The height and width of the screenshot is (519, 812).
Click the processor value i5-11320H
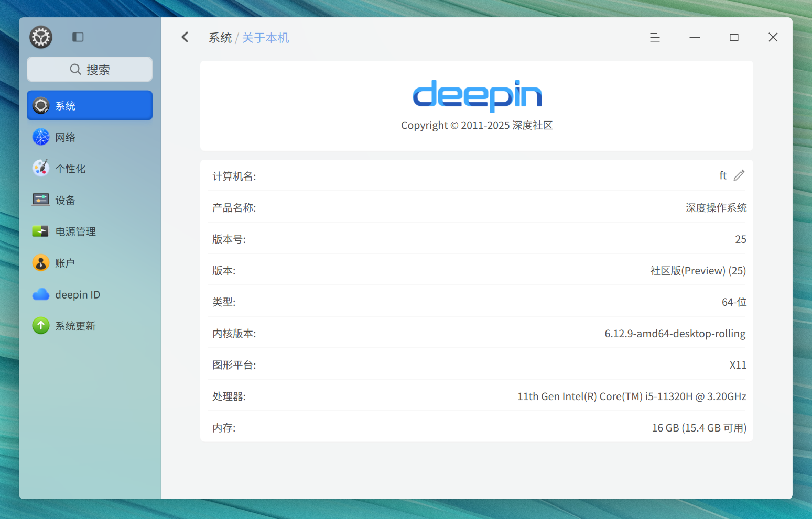pyautogui.click(x=632, y=396)
